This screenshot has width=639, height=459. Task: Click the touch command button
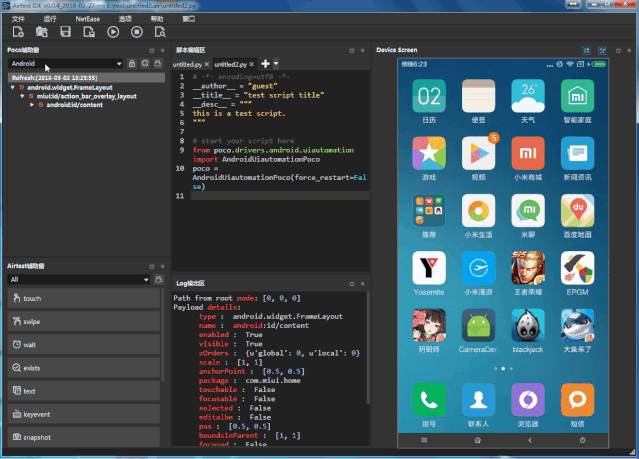tap(84, 298)
